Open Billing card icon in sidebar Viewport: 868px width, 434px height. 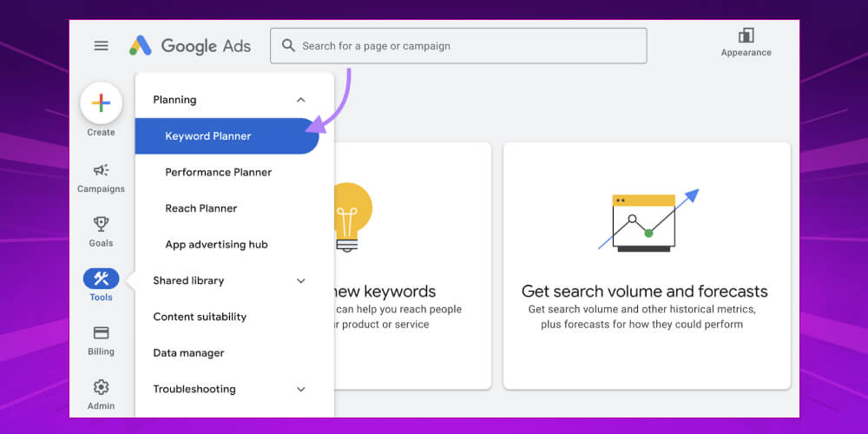coord(101,332)
